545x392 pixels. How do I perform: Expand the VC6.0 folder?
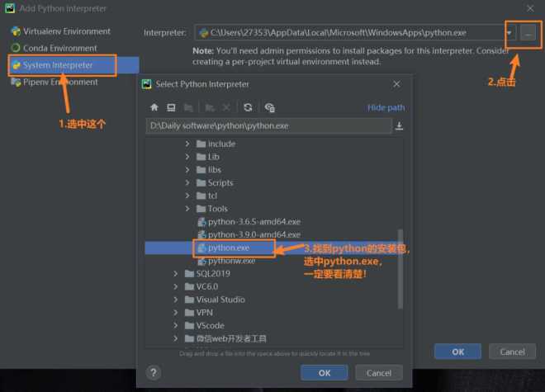pyautogui.click(x=176, y=286)
